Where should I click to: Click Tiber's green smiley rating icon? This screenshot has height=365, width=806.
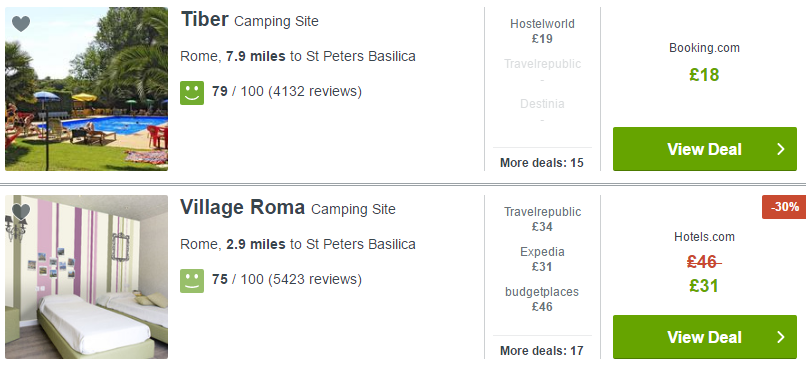tap(192, 93)
